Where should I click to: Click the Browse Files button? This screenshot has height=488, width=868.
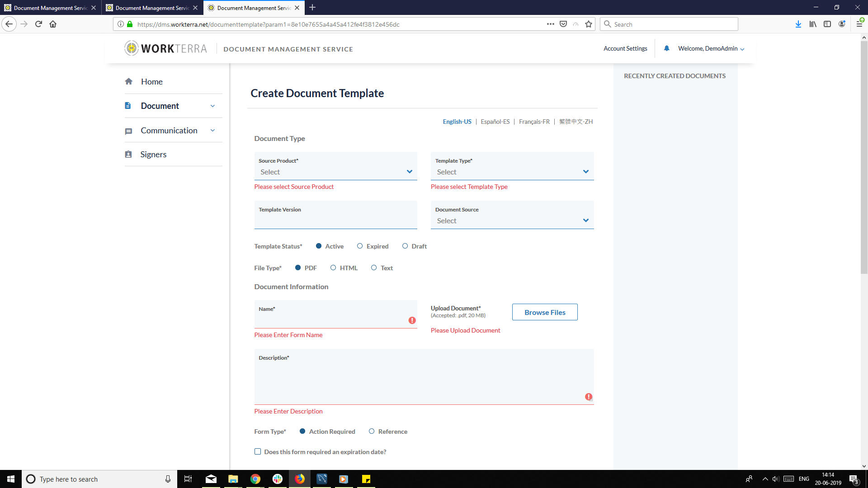(545, 312)
